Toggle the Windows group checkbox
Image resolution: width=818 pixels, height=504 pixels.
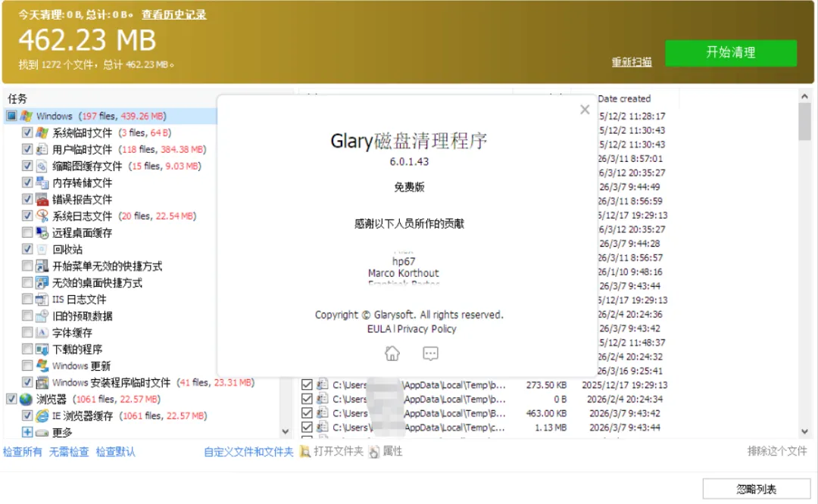click(x=11, y=116)
